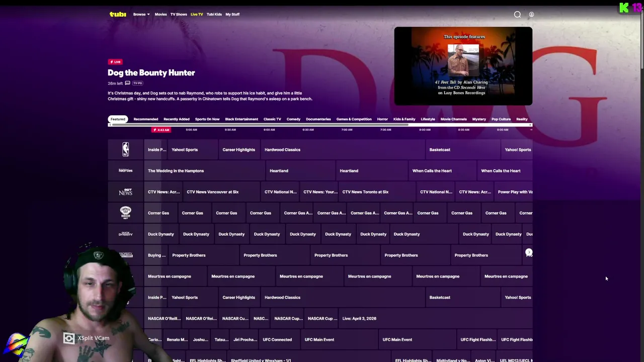Viewport: 644px width, 362px height.
Task: Select the Movie Channels tab
Action: (x=453, y=119)
